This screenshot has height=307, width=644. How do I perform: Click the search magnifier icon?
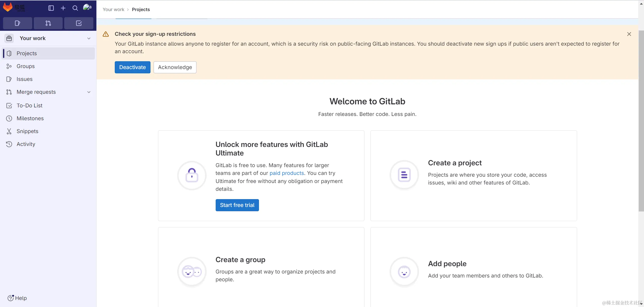click(x=75, y=8)
